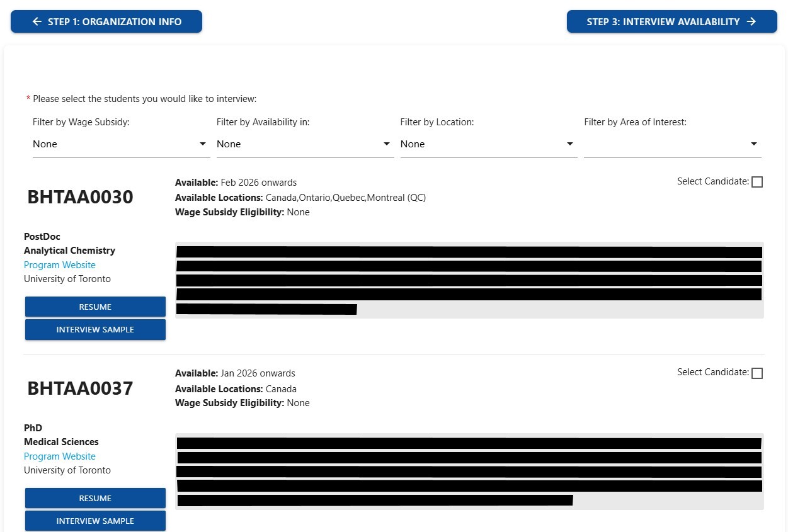788x532 pixels.
Task: Proceed to Step 3: Interview Availability
Action: (671, 21)
